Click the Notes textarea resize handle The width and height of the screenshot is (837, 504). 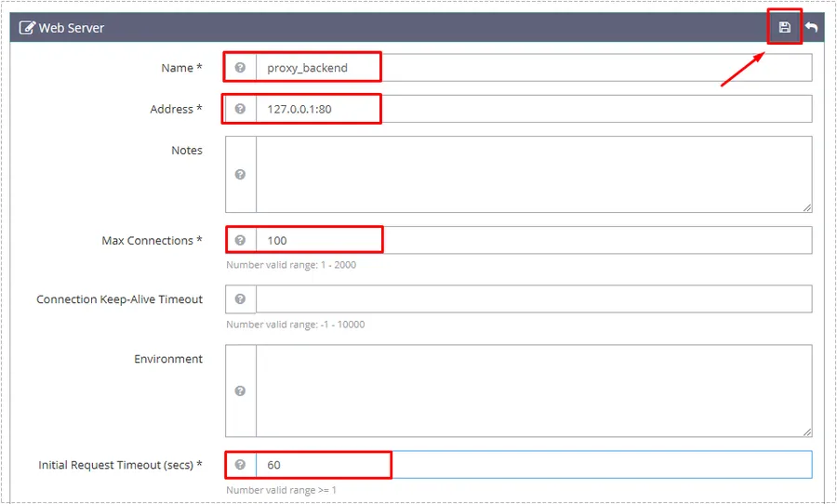point(807,207)
